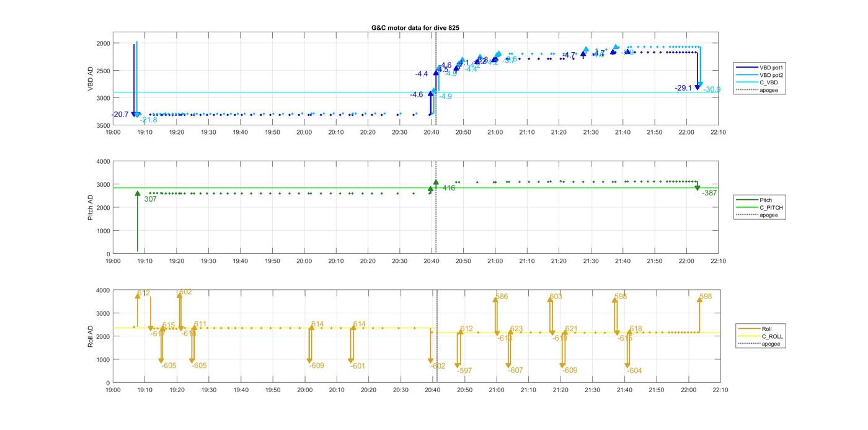
Task: Click the '618' roll data label
Action: click(x=635, y=329)
